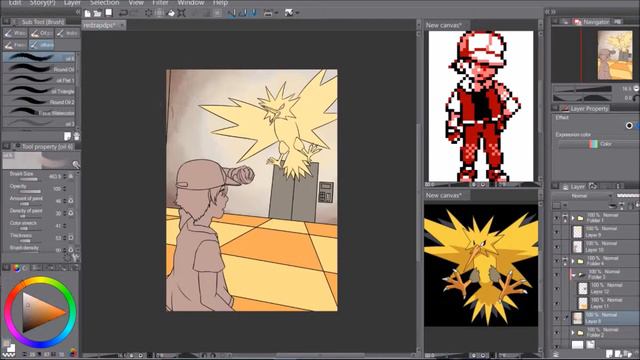Click new raster layer icon below the layer list
The width and height of the screenshot is (640, 360).
(609, 353)
